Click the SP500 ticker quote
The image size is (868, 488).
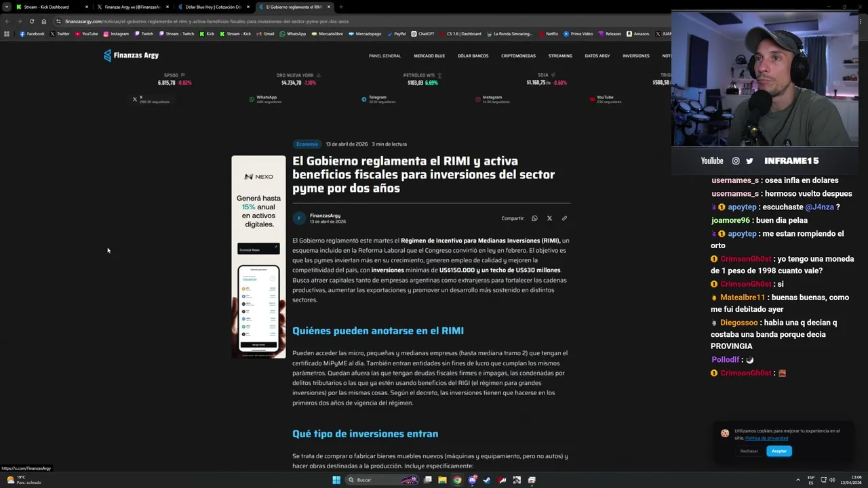(x=174, y=79)
